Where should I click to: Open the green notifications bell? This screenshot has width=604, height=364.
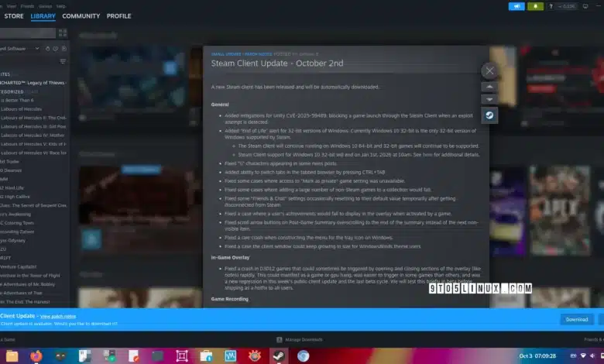click(x=535, y=6)
